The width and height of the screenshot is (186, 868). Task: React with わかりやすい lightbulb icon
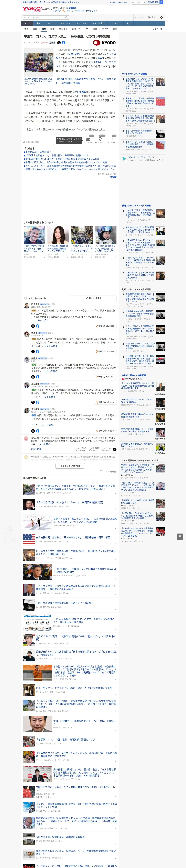[100, 139]
